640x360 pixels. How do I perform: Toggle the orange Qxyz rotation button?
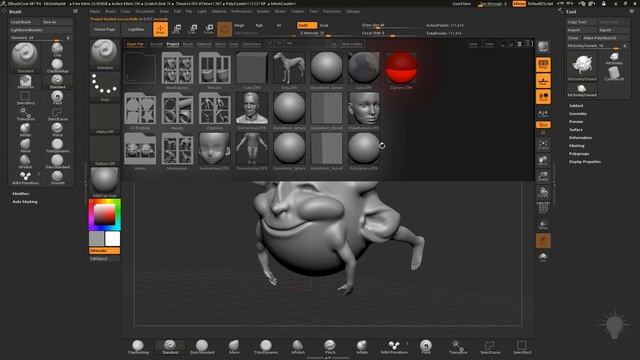pos(543,124)
